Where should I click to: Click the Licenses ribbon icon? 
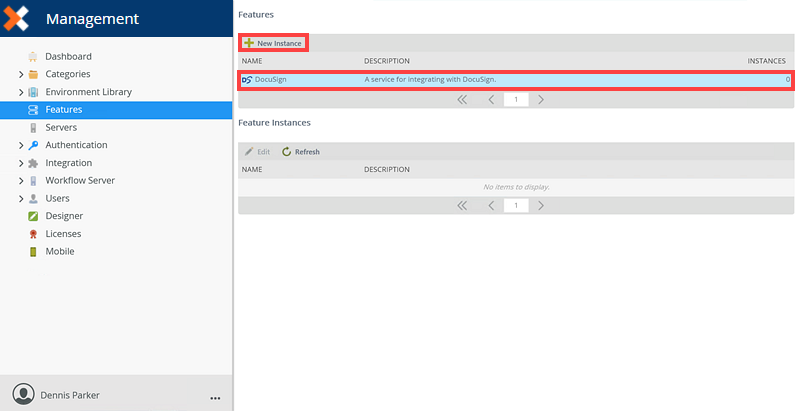tap(33, 234)
